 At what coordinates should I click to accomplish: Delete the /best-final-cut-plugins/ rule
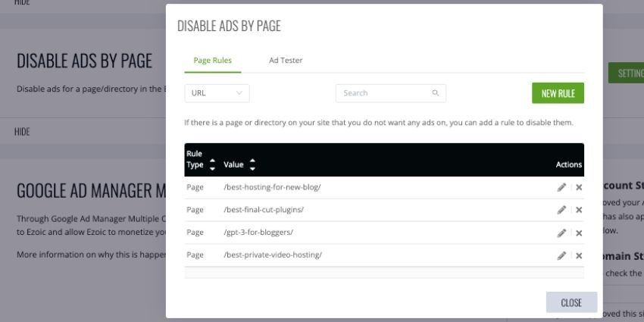[579, 210]
